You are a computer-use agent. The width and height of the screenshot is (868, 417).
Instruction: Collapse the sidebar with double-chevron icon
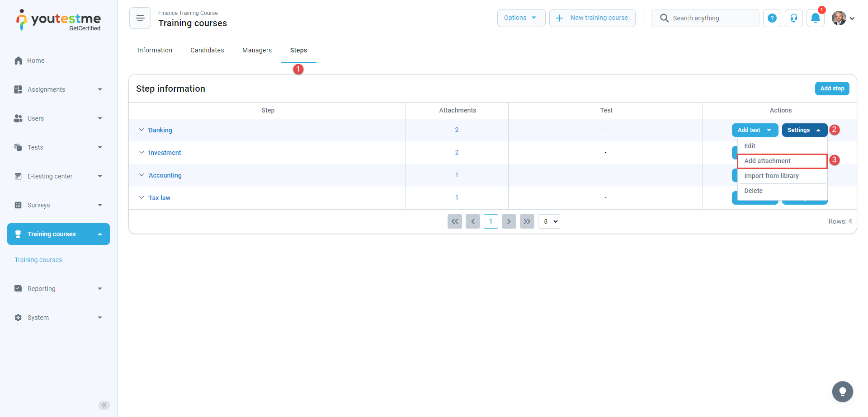pyautogui.click(x=104, y=405)
